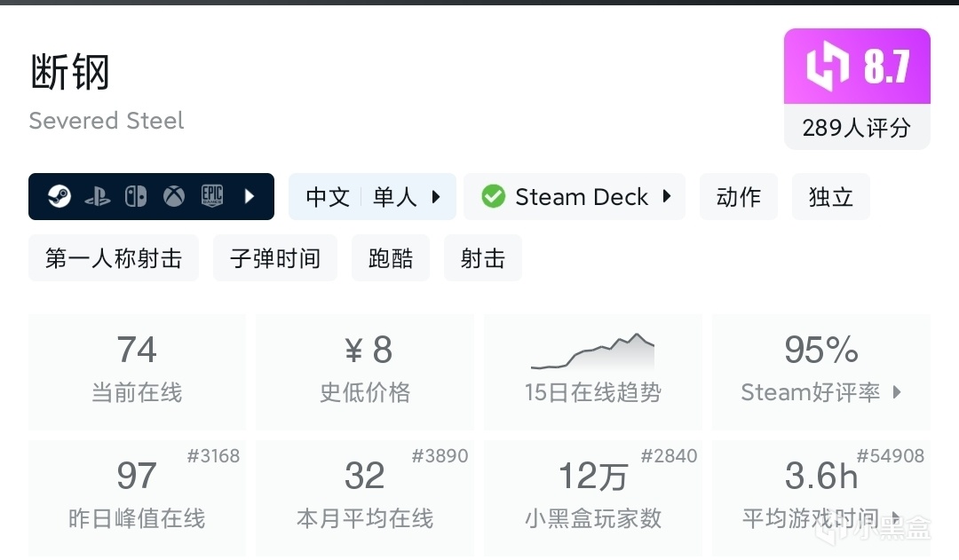Choose the 跑酷 tag
959x560 pixels.
(x=391, y=258)
